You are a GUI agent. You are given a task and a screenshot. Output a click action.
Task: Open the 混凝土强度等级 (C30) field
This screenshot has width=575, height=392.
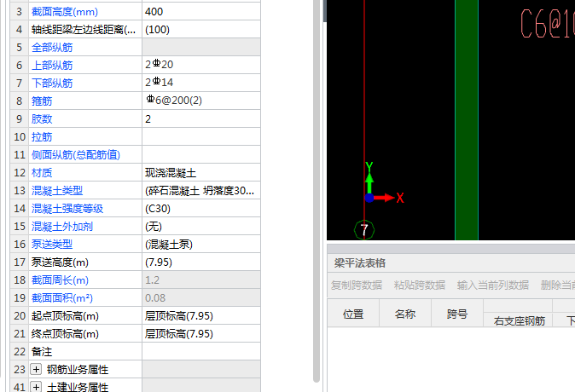pos(201,209)
